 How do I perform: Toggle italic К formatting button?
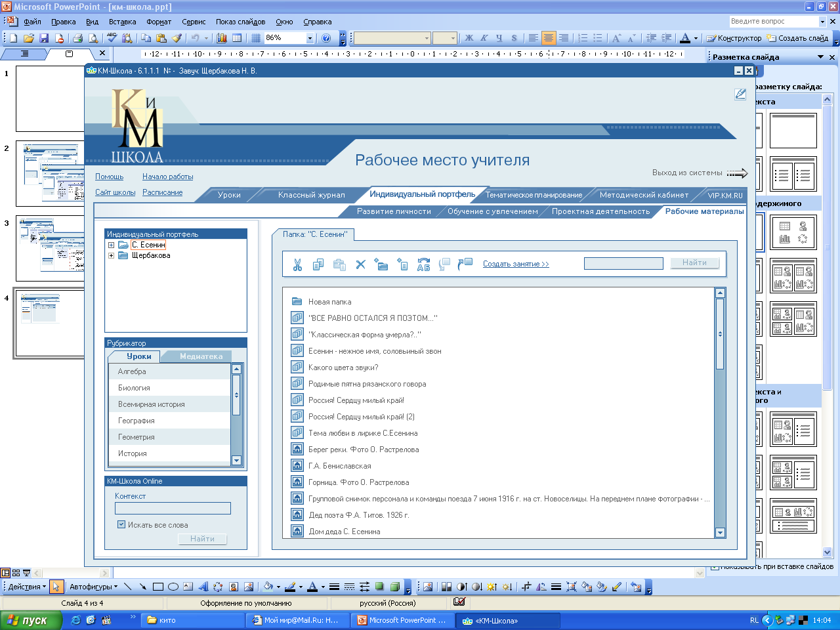(x=484, y=38)
